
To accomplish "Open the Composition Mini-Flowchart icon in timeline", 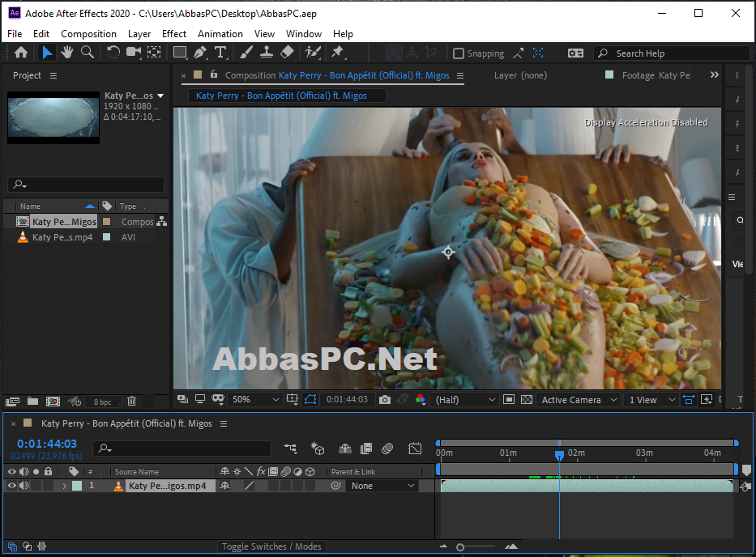I will coord(290,449).
